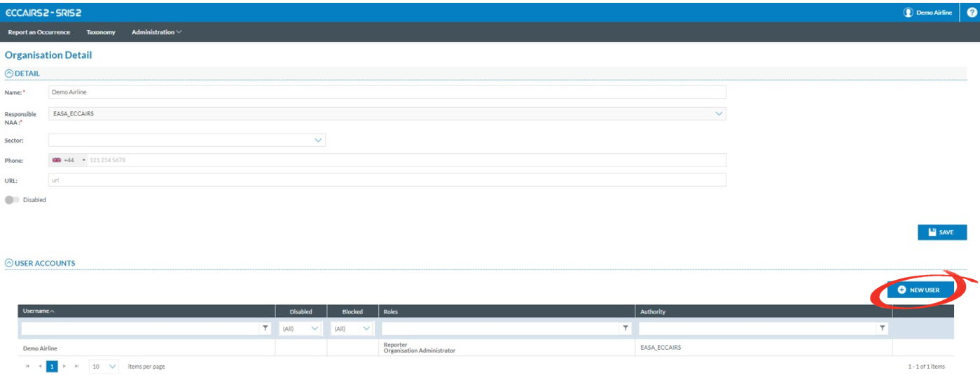
Task: Click the SAVE button
Action: [941, 232]
